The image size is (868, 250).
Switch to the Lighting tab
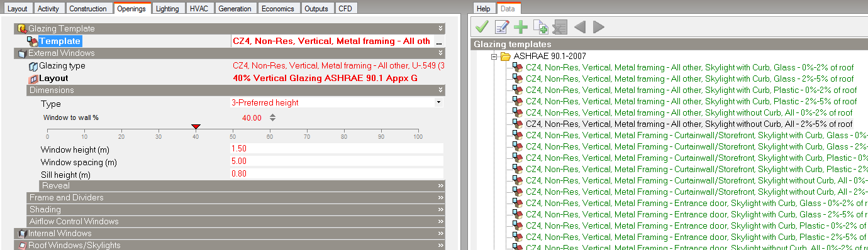[x=167, y=9]
